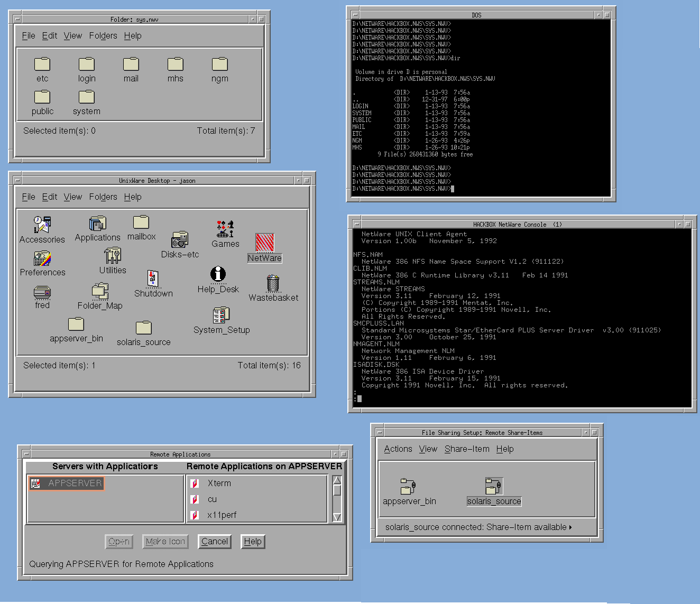Open the View menu in UnixWare Desktop
Screen dimensions: 700x604
pyautogui.click(x=73, y=197)
